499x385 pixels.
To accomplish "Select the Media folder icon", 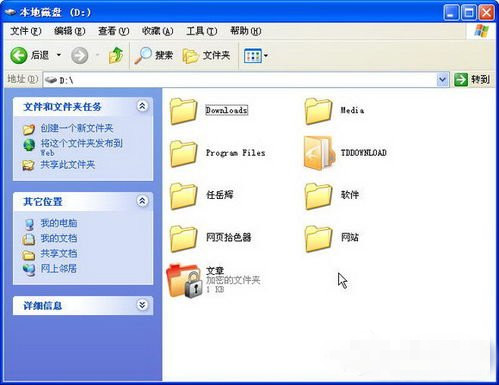I will click(318, 111).
